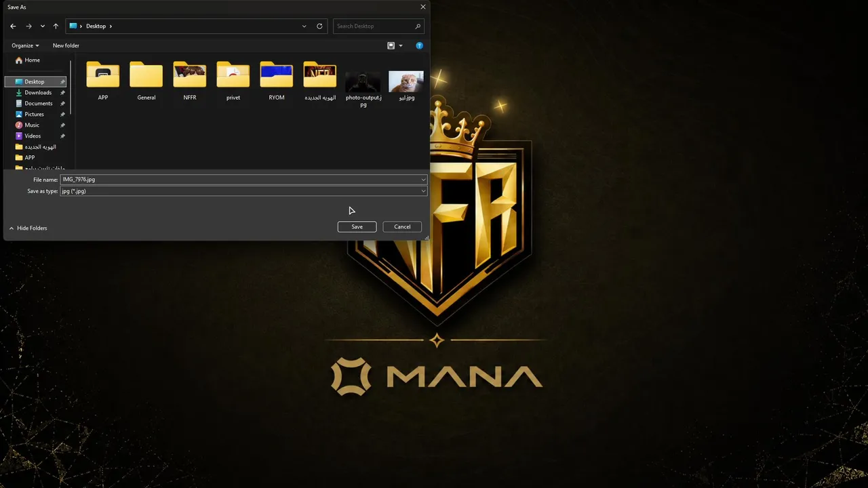Open APP in the navigation pane
This screenshot has width=868, height=488.
pyautogui.click(x=29, y=158)
